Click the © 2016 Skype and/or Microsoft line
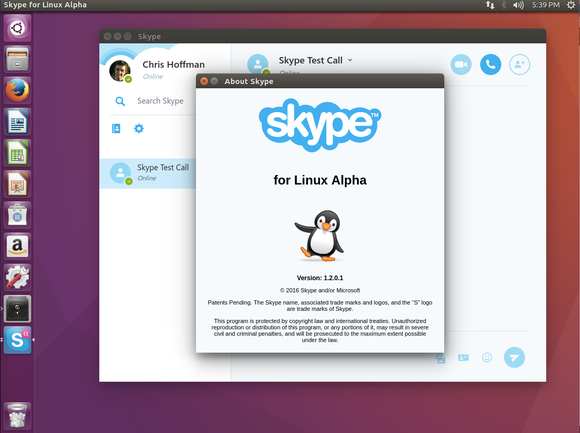Viewport: 580px width, 433px height. [320, 290]
